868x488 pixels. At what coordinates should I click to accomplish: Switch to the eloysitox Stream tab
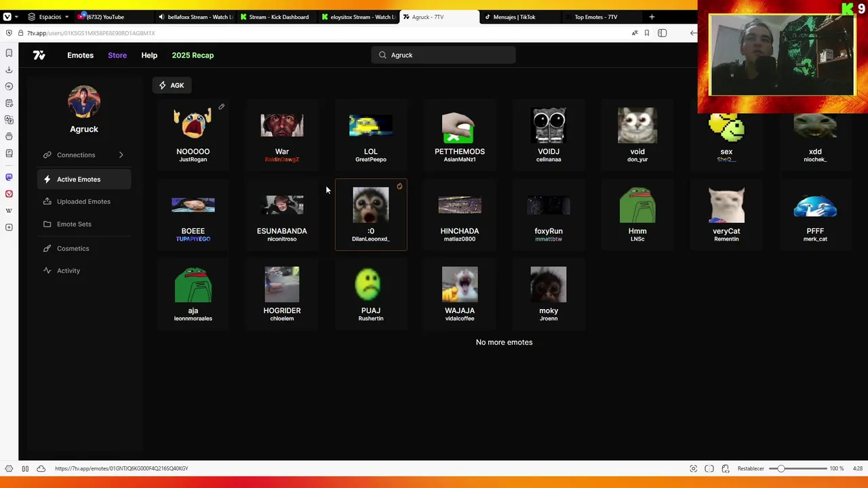[358, 17]
